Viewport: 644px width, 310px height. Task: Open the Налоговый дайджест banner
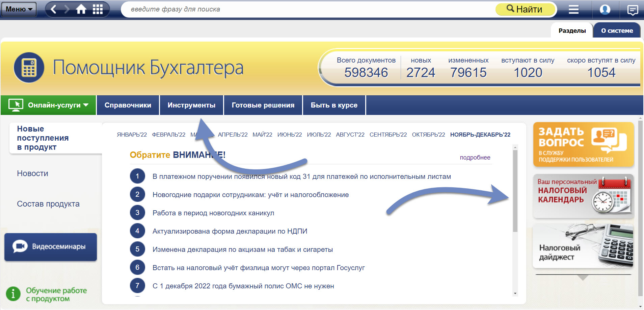(x=583, y=246)
